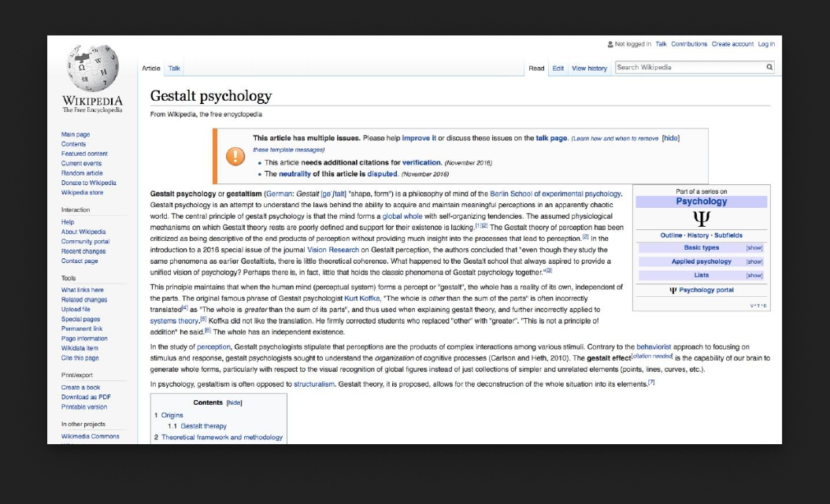
Task: Open the Edit tab
Action: click(558, 69)
